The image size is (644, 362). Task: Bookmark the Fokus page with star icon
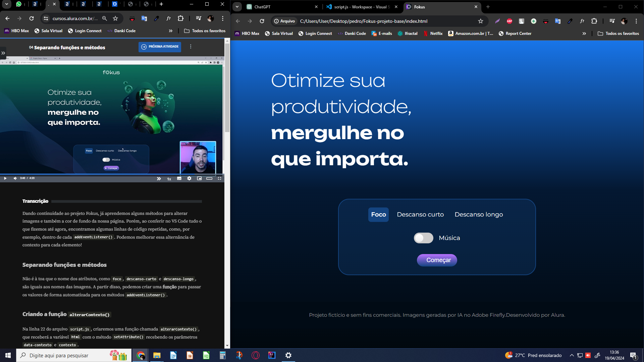pos(481,21)
